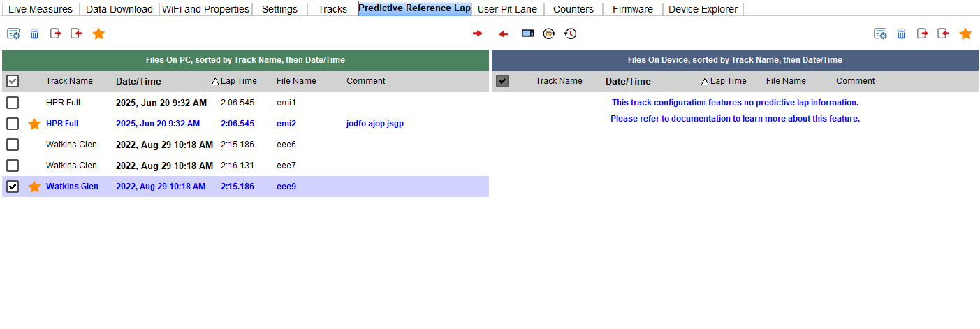Open the WiFi and Properties tab

(205, 9)
